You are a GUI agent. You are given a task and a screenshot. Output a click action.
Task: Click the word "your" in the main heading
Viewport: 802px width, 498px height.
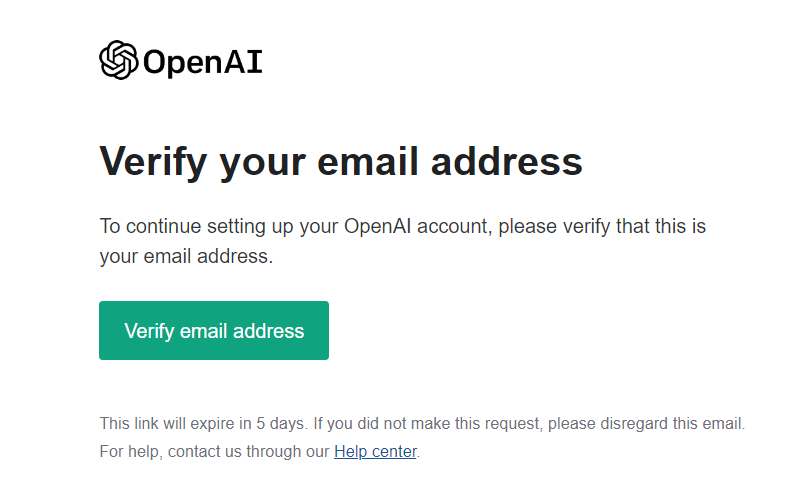click(263, 166)
